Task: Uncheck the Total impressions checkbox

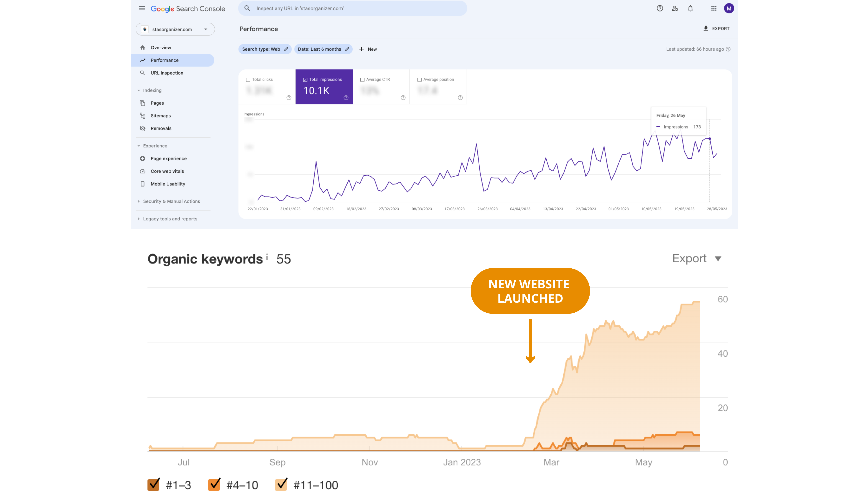Action: click(305, 80)
